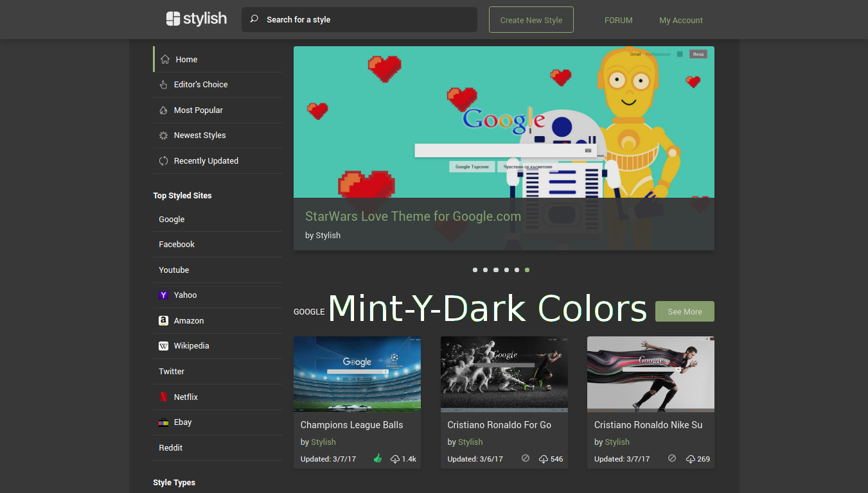Click the Newest Styles starburst icon

(x=163, y=135)
